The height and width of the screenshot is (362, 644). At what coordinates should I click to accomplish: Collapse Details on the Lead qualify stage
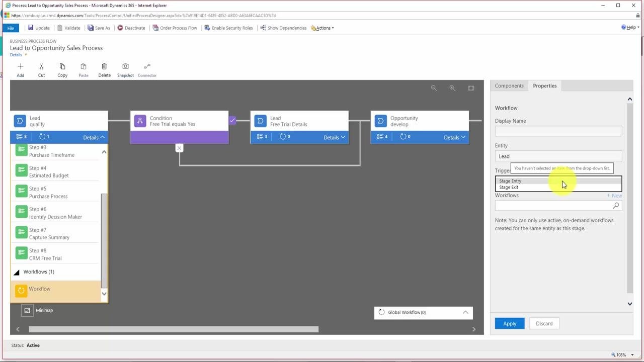[94, 137]
